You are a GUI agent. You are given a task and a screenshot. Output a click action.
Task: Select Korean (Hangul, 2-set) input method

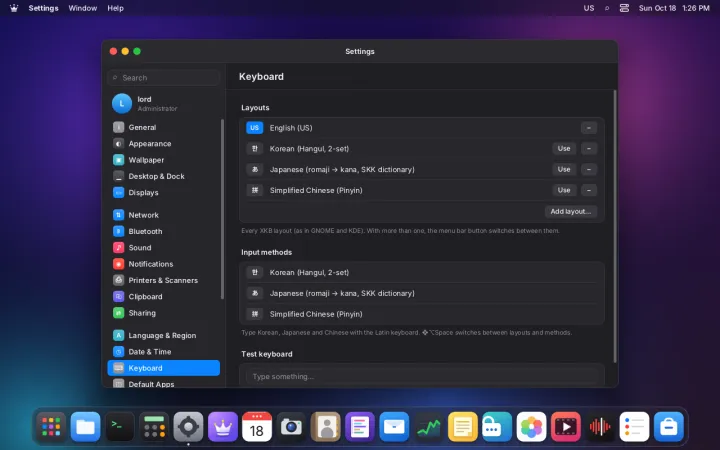422,272
